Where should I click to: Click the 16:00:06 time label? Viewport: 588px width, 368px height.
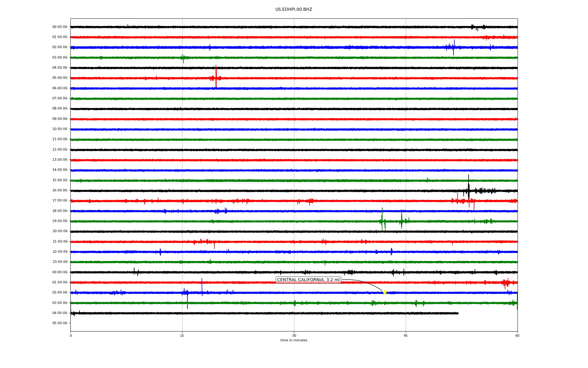coord(60,190)
